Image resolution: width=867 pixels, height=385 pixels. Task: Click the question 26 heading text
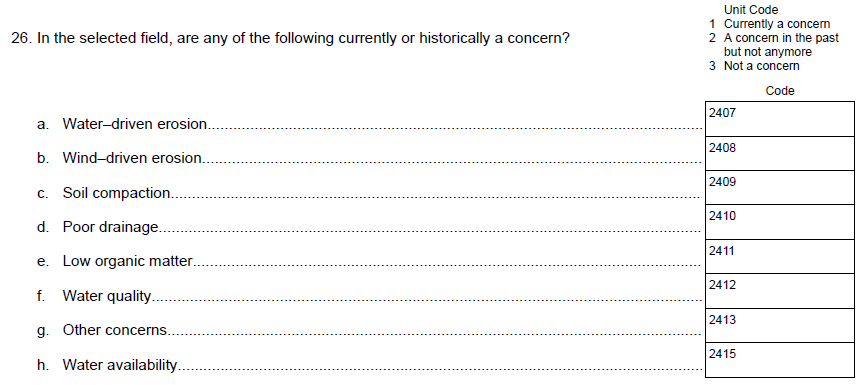290,39
